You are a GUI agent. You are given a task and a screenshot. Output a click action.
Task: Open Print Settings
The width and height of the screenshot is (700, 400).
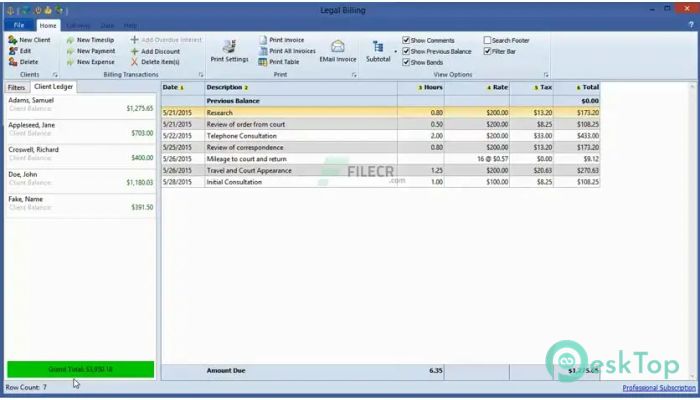point(229,51)
